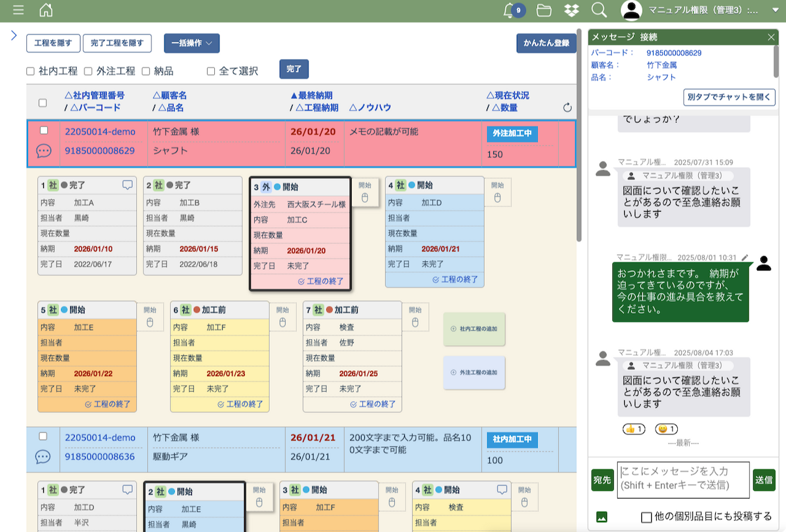The width and height of the screenshot is (786, 532).
Task: Click the image attach icon below message box
Action: 601,516
